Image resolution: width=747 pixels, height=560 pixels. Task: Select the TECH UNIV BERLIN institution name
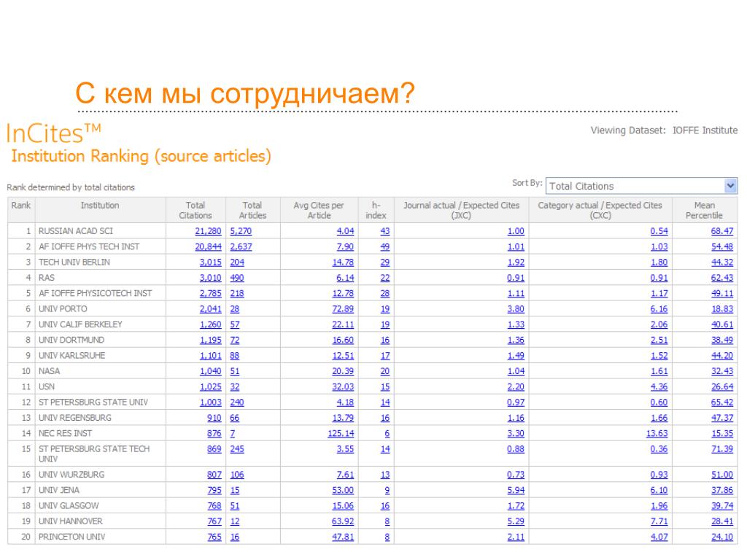pos(74,262)
